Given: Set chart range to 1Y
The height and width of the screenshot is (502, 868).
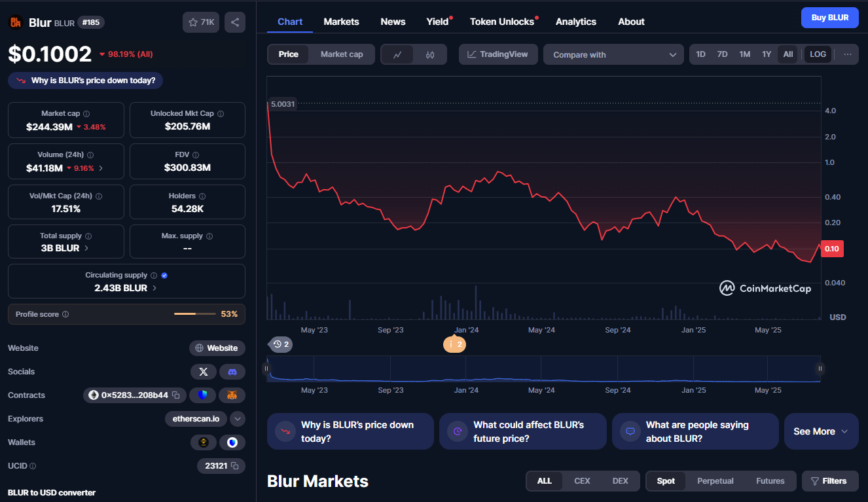Looking at the screenshot, I should pos(767,54).
